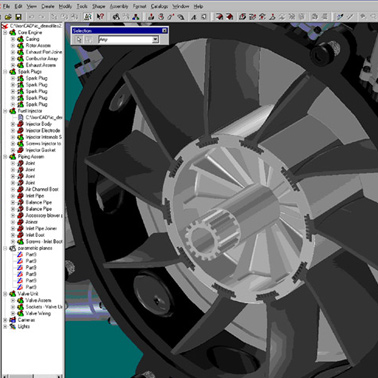The width and height of the screenshot is (378, 378).
Task: Open the Modify menu
Action: tap(65, 6)
